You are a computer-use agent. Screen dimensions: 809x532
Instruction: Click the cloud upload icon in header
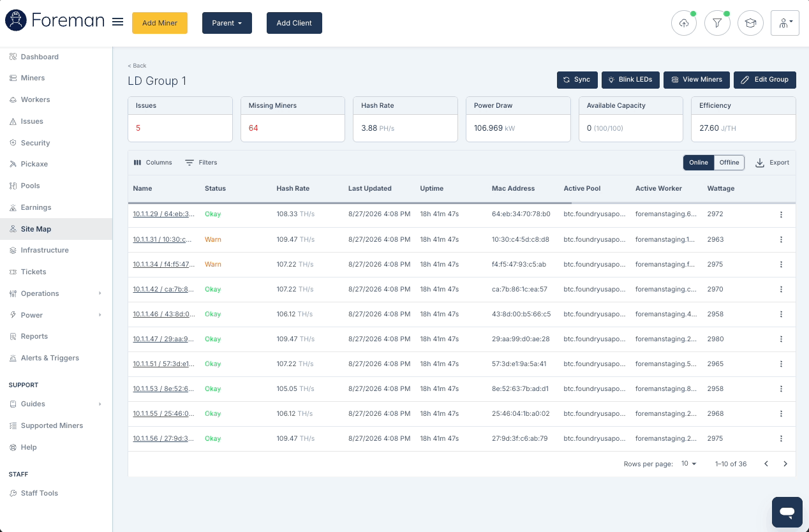(684, 23)
